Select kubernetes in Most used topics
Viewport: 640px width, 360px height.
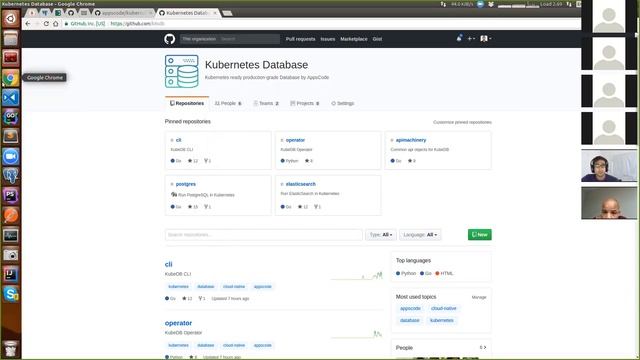[442, 320]
